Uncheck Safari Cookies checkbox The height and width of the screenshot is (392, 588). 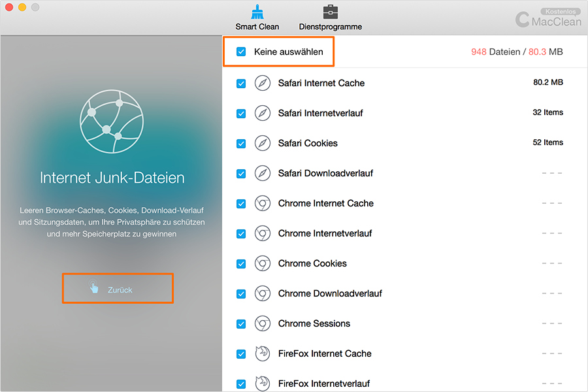point(241,143)
